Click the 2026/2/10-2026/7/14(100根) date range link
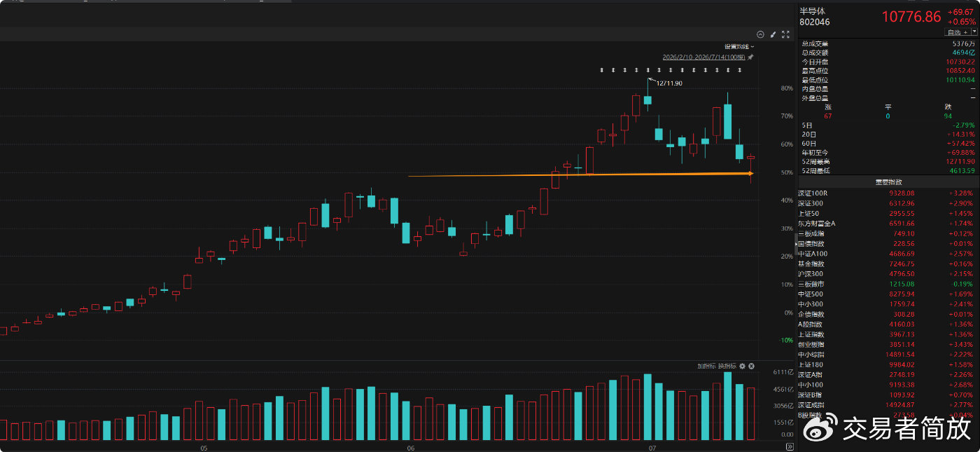 coord(704,57)
